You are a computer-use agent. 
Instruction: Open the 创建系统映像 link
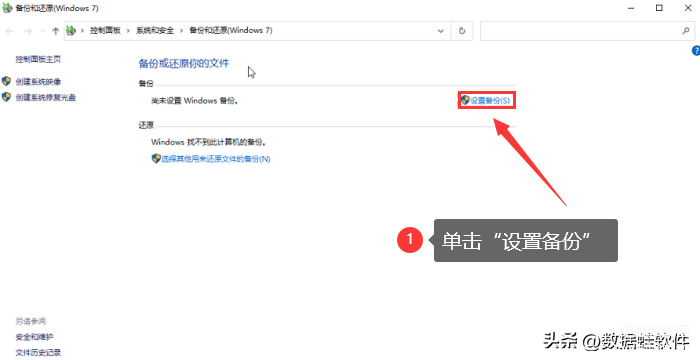point(38,82)
